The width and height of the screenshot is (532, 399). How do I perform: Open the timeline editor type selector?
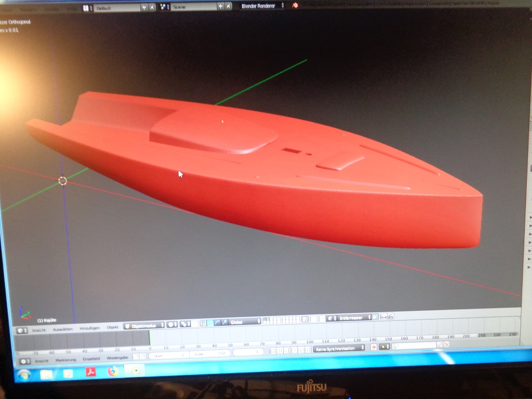[24, 362]
